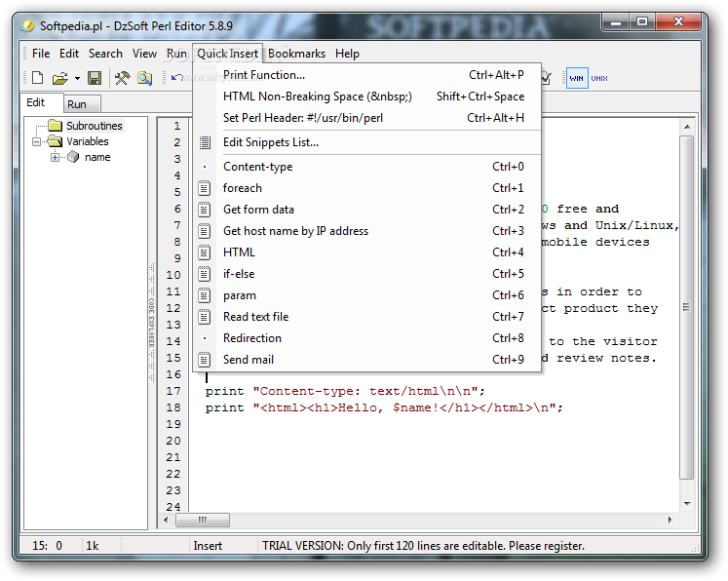Switch line endings to UNIX mode
Viewport: 728px width, 581px height.
(599, 78)
